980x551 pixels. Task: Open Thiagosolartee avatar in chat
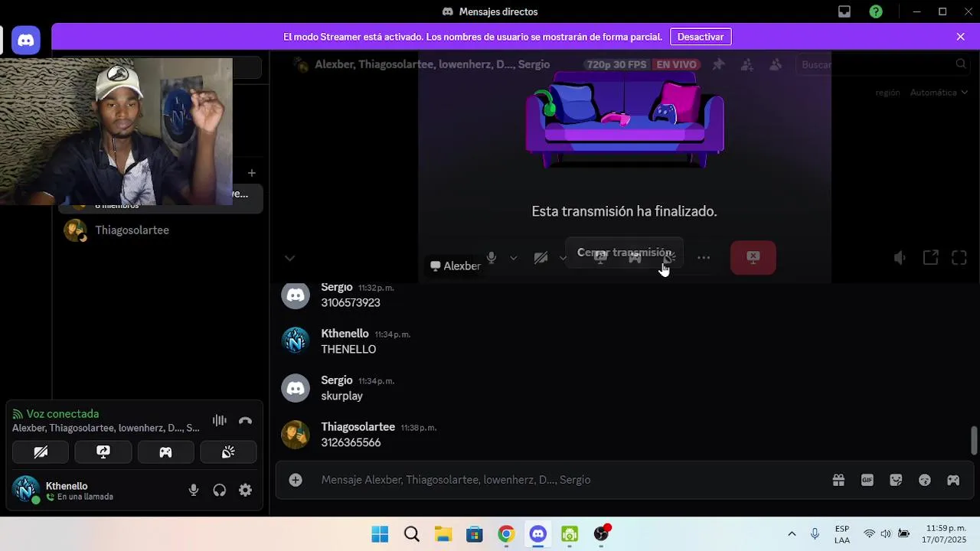(x=296, y=435)
